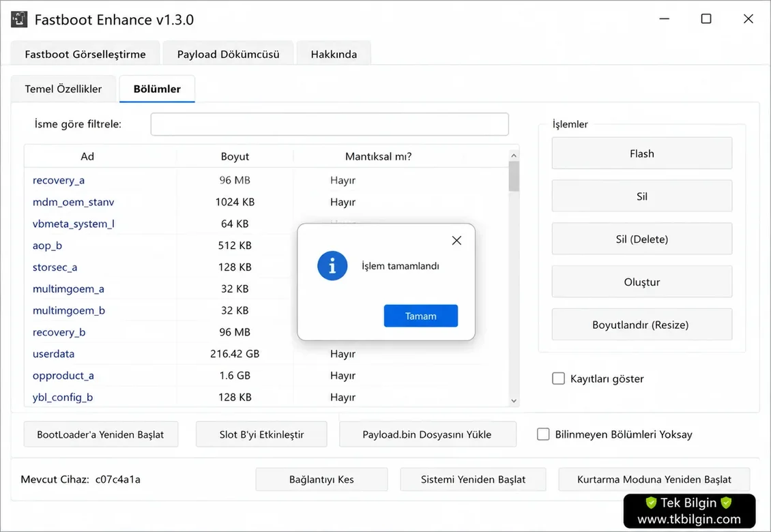Click the 512 KB size cell
Image resolution: width=771 pixels, height=532 pixels.
235,246
